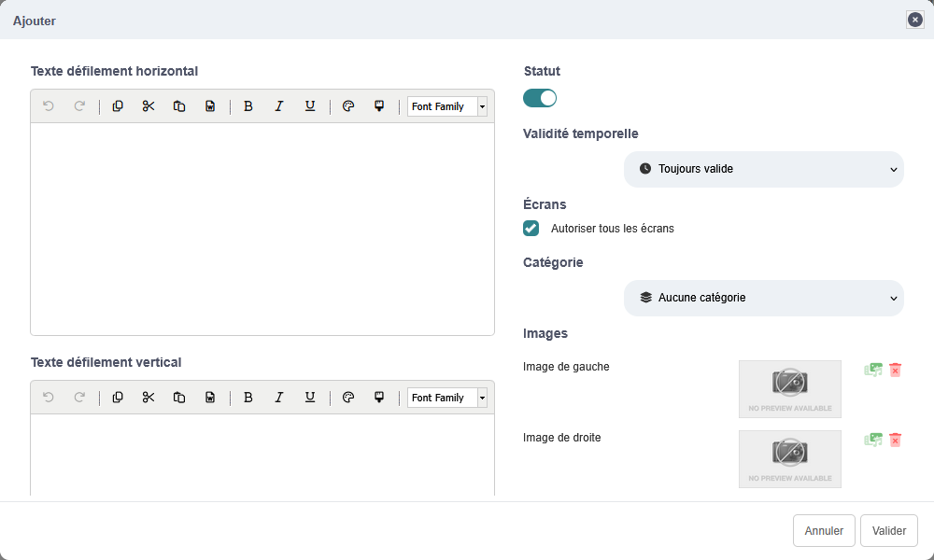Apply Italic in vertical text editor
The height and width of the screenshot is (560, 934).
tap(278, 398)
